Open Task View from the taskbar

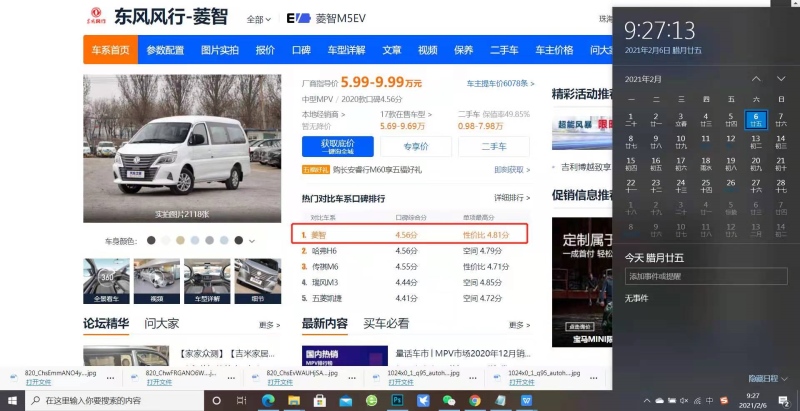pos(242,400)
